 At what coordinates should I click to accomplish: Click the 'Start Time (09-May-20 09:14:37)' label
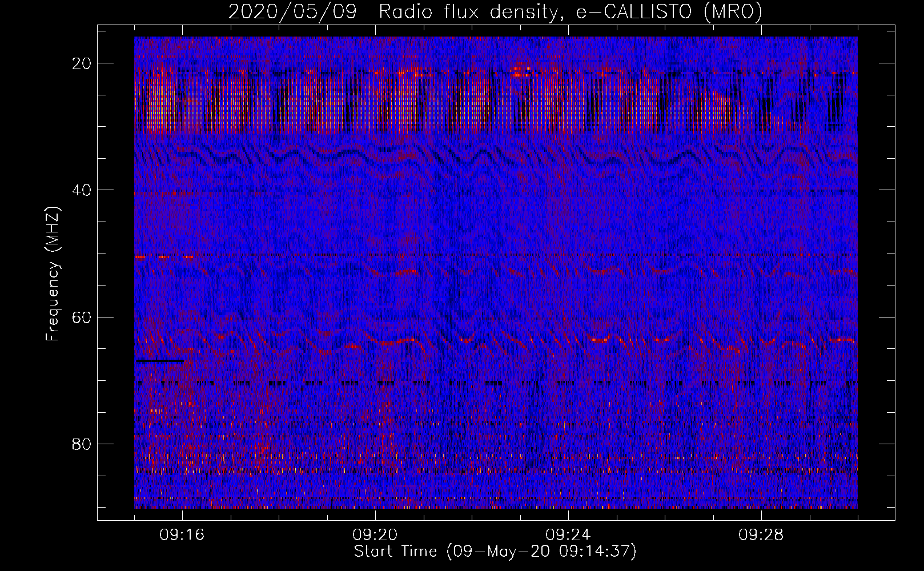[x=495, y=552]
